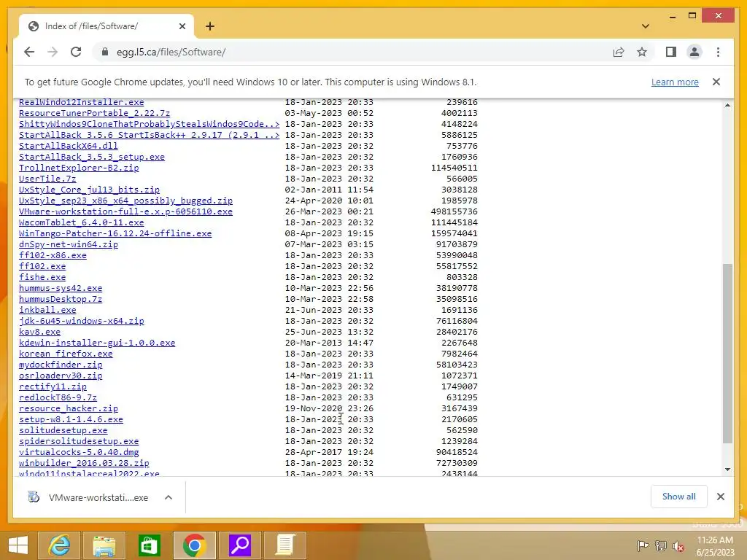Open korean_firefox.exe link
Viewport: 747px width, 560px height.
coord(66,354)
